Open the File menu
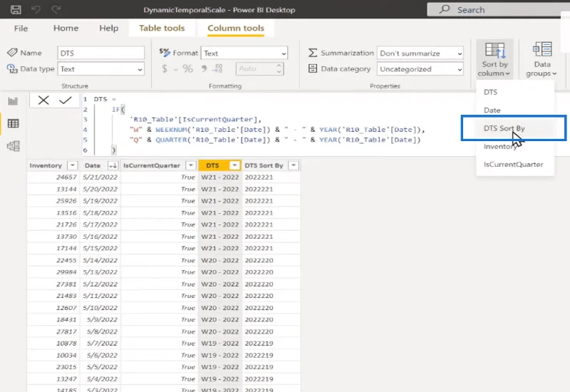Image resolution: width=570 pixels, height=392 pixels. 21,28
